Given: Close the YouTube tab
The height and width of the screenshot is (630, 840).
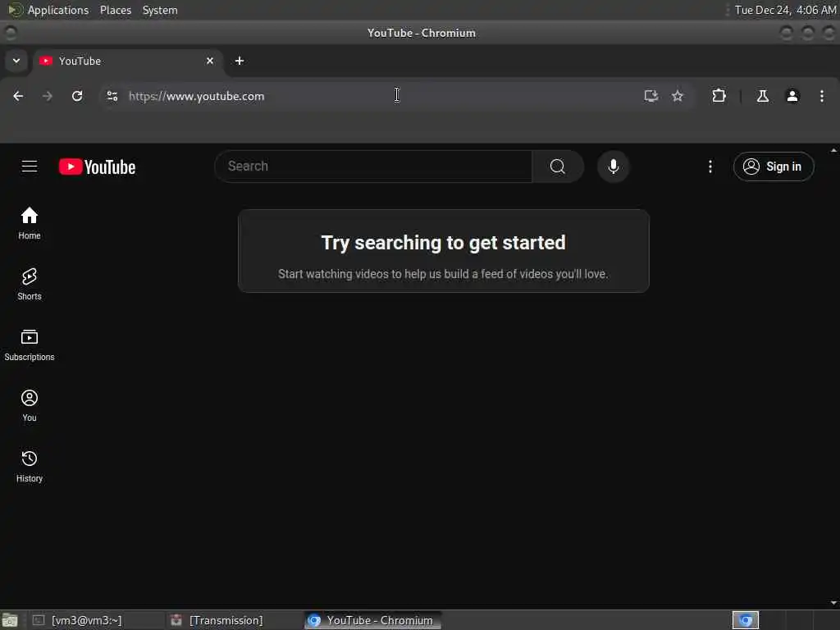Looking at the screenshot, I should [210, 61].
